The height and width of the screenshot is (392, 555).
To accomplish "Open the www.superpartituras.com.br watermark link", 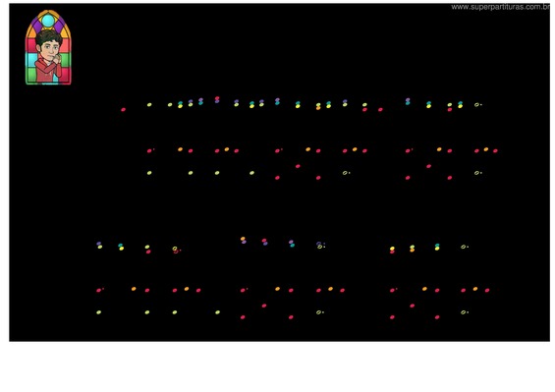I will 500,7.
